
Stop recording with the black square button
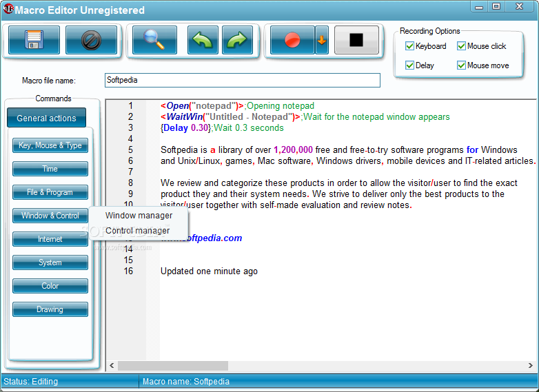coord(356,40)
